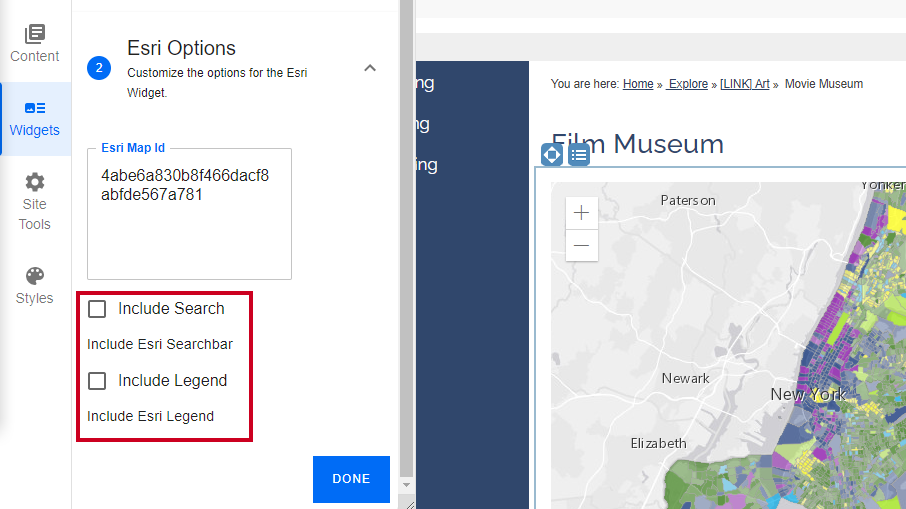Click the panel scrollbar down arrow
The image size is (906, 509).
pyautogui.click(x=406, y=485)
